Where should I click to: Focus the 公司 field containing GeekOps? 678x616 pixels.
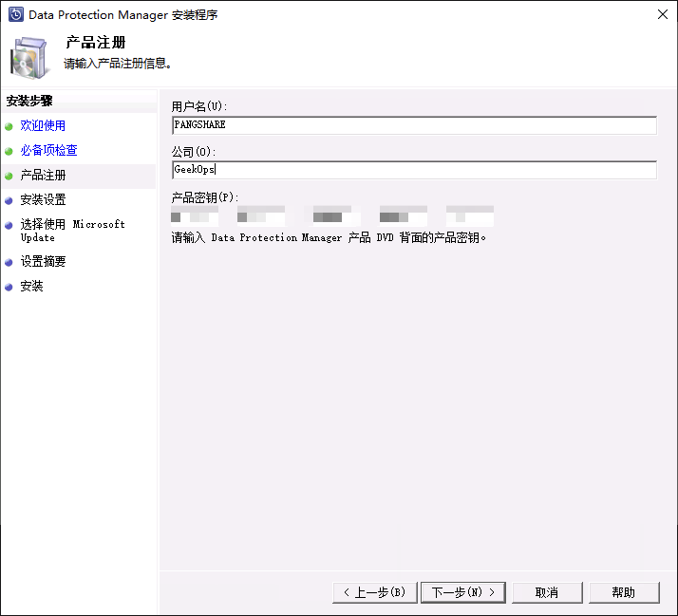(x=414, y=170)
